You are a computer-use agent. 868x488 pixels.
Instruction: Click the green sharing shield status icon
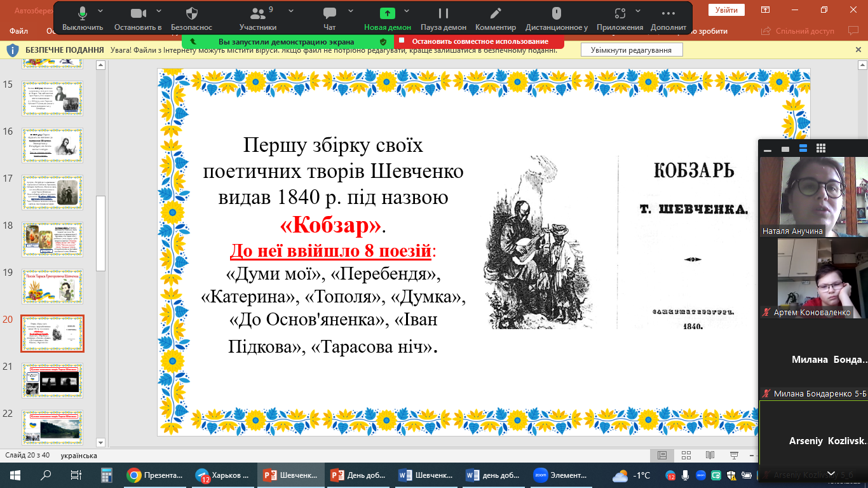pos(383,41)
